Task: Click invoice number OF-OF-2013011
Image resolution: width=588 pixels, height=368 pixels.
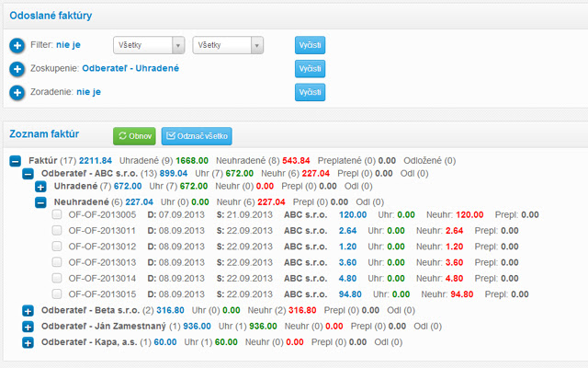Action: (102, 231)
